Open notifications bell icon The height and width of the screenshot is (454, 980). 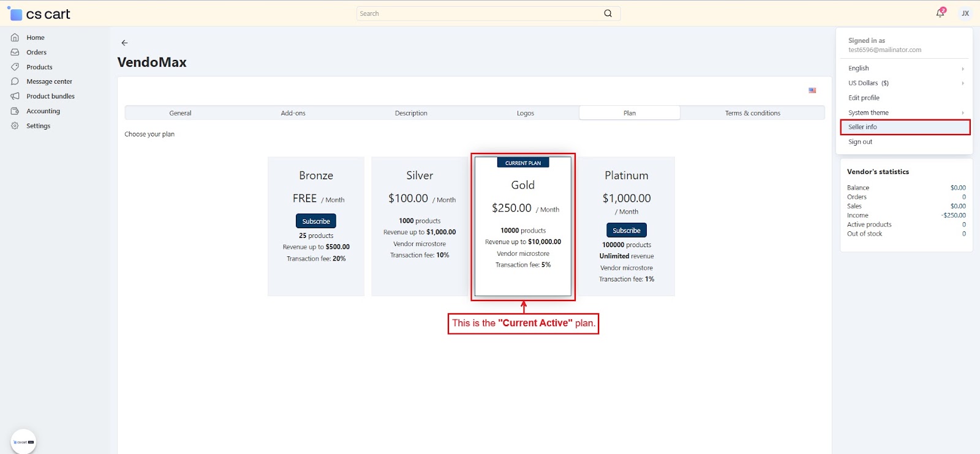tap(940, 13)
